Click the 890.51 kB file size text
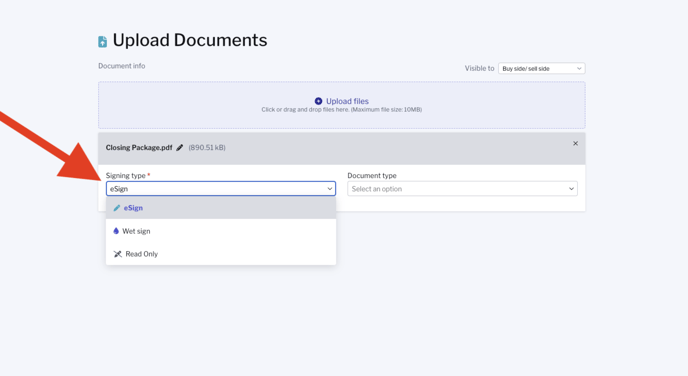 point(207,147)
